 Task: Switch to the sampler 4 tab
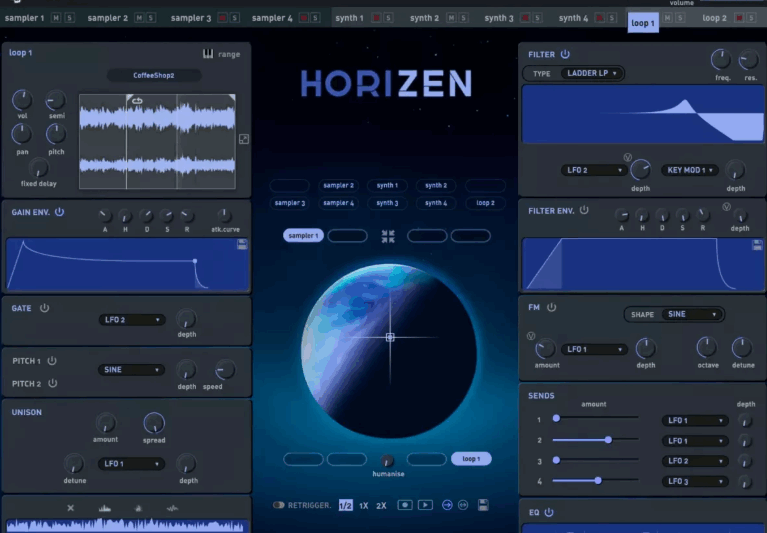point(272,18)
